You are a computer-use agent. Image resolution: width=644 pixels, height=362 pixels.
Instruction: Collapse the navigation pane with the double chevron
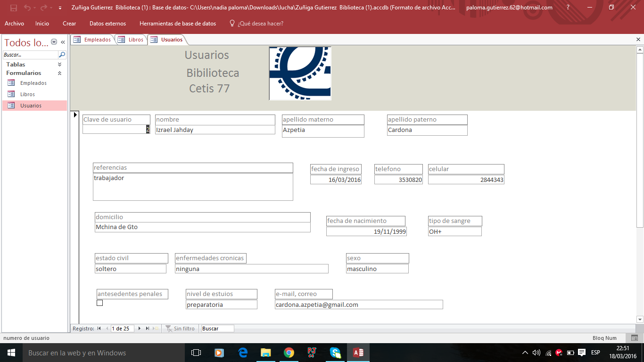pos(63,42)
